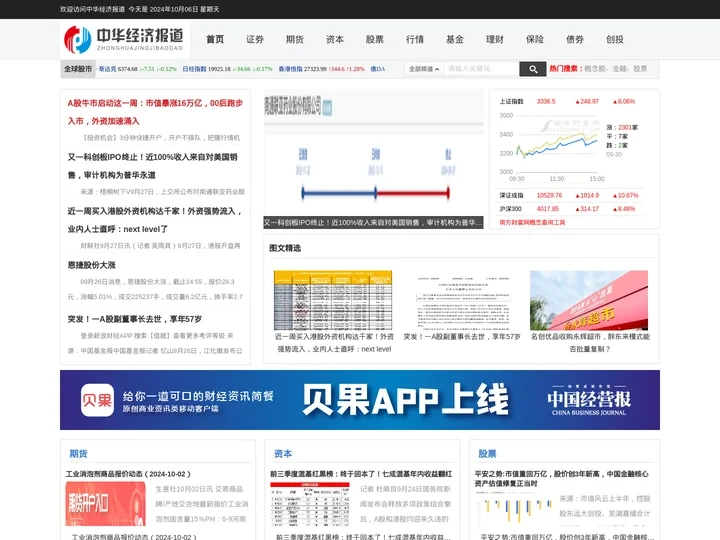
Task: Click the 混基红黑榜 table thumbnail
Action: point(309,504)
